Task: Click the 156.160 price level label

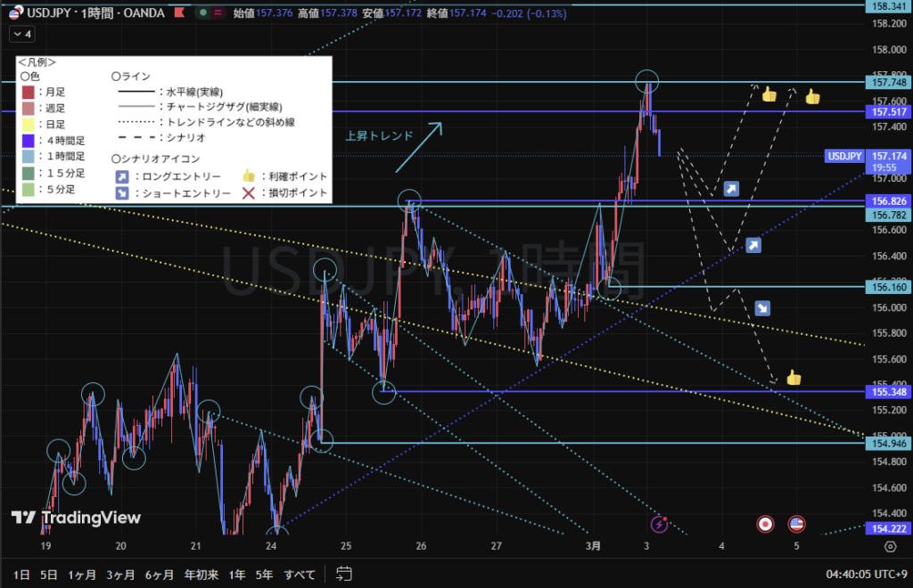Action: click(x=889, y=287)
